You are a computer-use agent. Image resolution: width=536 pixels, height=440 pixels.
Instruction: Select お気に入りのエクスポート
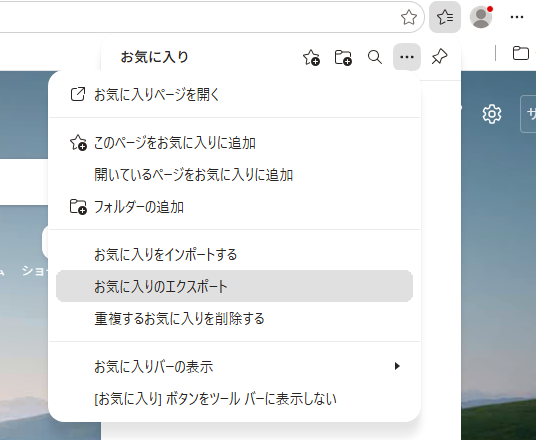[234, 286]
